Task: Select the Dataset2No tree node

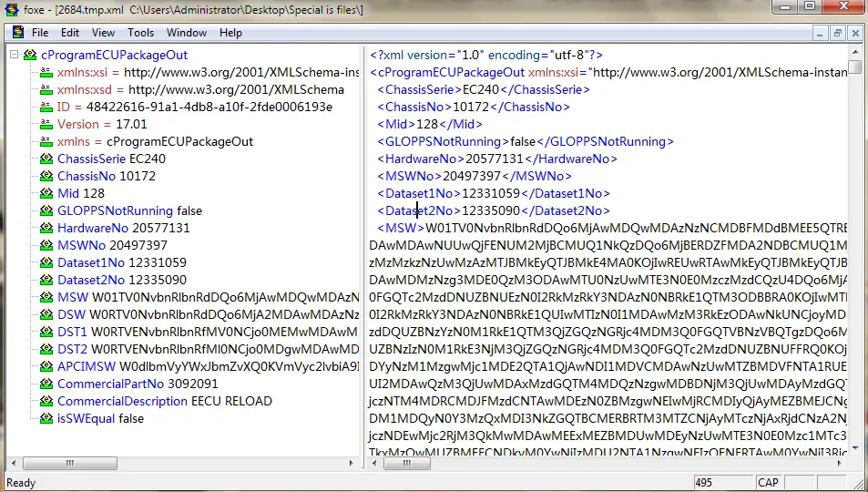Action: pos(122,280)
